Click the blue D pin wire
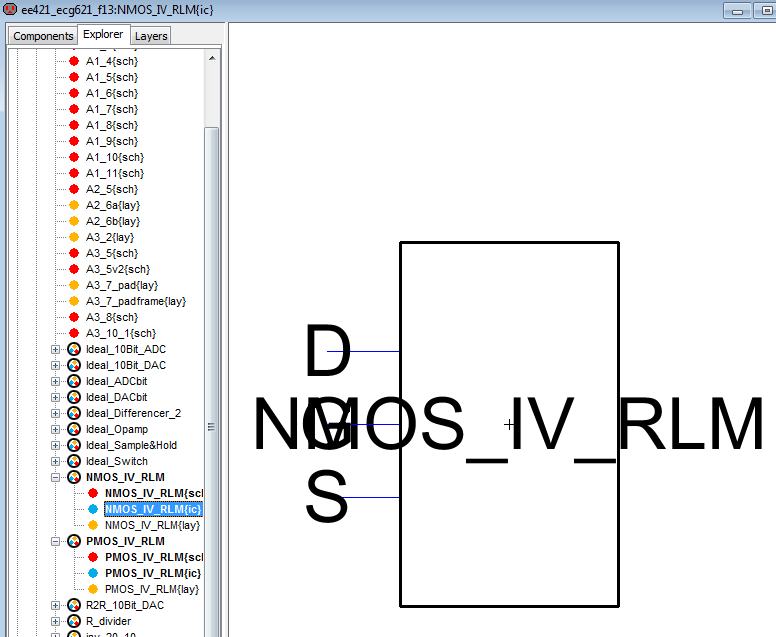Screen dimensions: 776x637 coord(363,351)
